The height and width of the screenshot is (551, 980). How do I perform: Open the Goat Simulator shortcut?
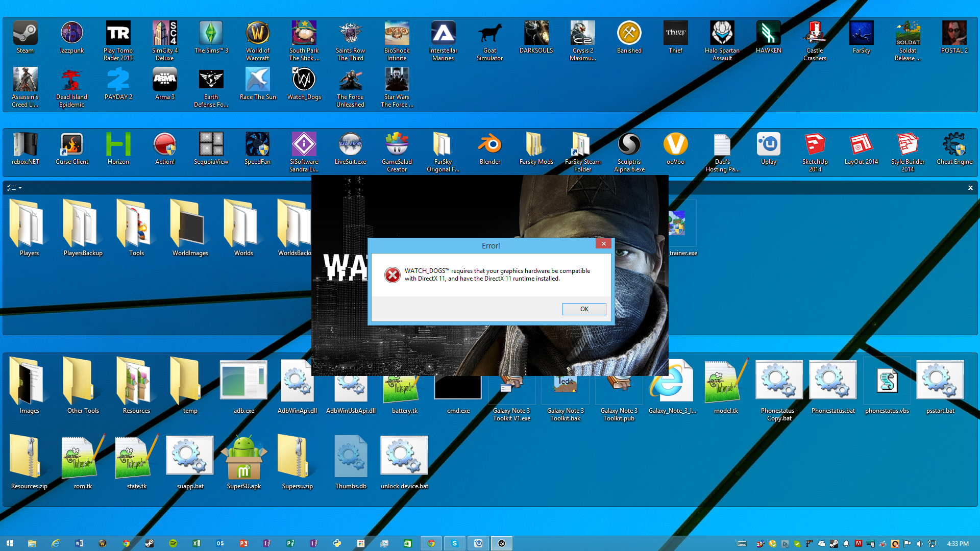[x=489, y=34]
